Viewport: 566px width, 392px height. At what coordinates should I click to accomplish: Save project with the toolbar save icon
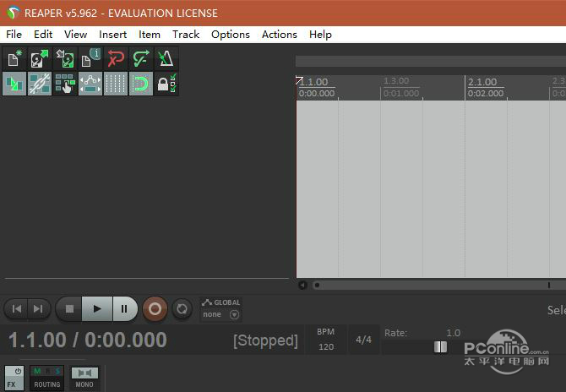[x=65, y=58]
